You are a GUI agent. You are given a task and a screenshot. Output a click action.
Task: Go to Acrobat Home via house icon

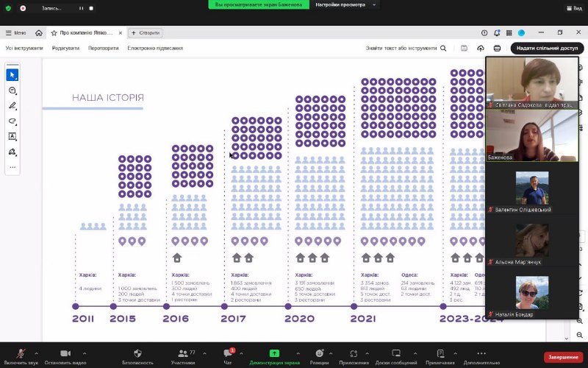pyautogui.click(x=39, y=33)
